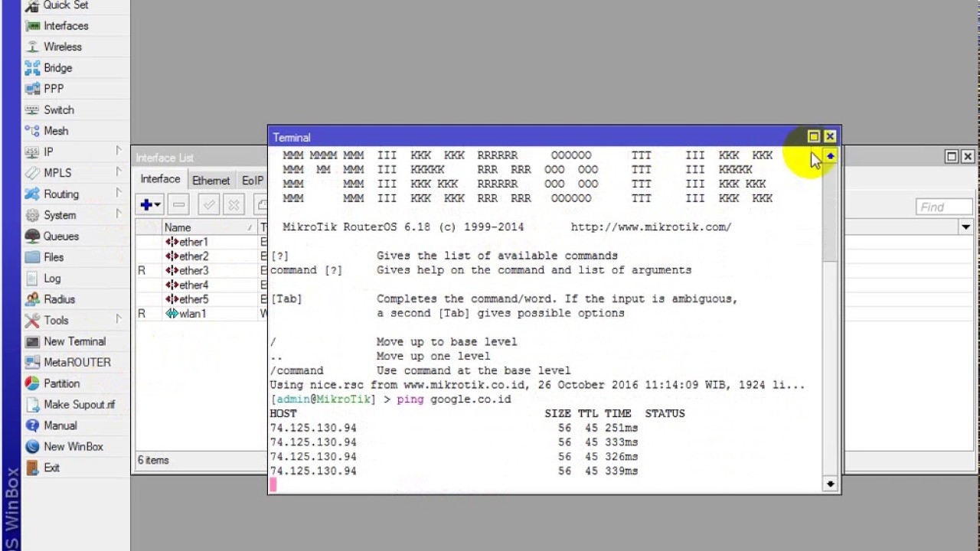Click the "6 items" status text
The image size is (980, 551).
pyautogui.click(x=153, y=461)
